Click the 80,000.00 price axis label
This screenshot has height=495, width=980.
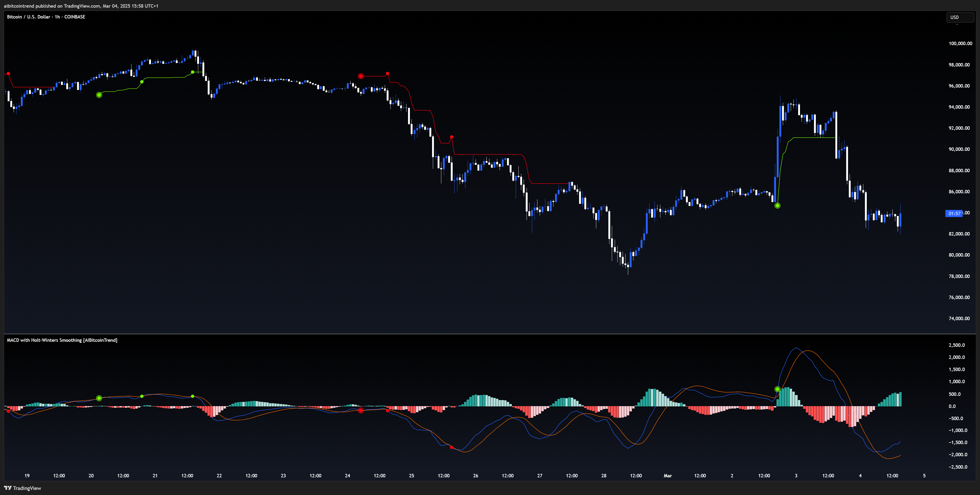click(x=959, y=255)
